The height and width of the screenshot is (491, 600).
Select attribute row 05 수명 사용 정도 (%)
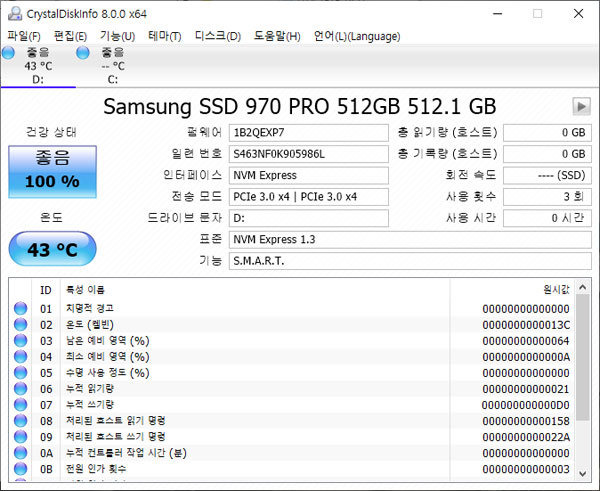(292, 373)
